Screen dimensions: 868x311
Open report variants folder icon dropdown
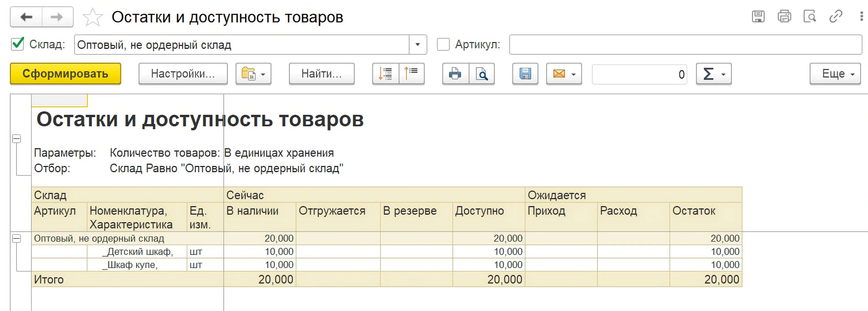(x=253, y=74)
